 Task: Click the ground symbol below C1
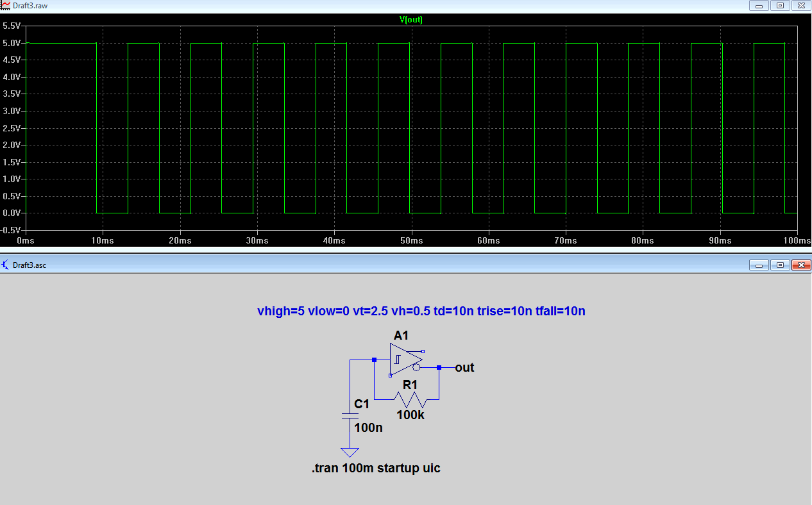(350, 452)
